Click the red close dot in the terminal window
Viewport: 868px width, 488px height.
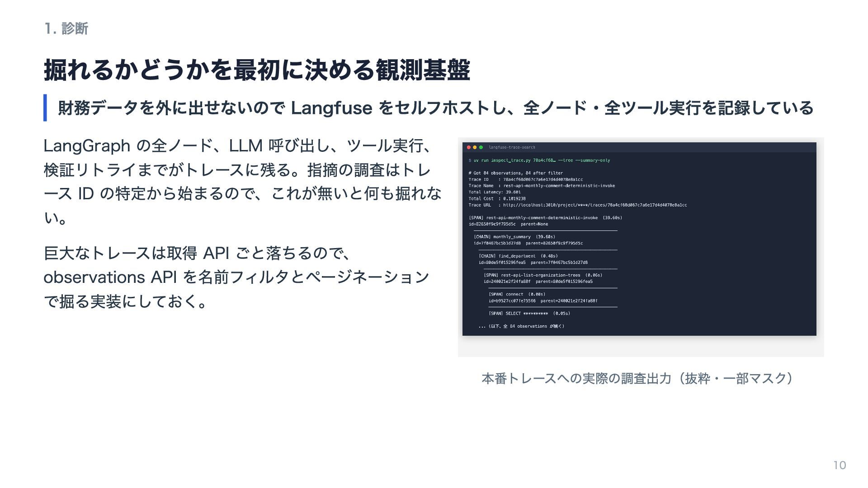[x=469, y=147]
